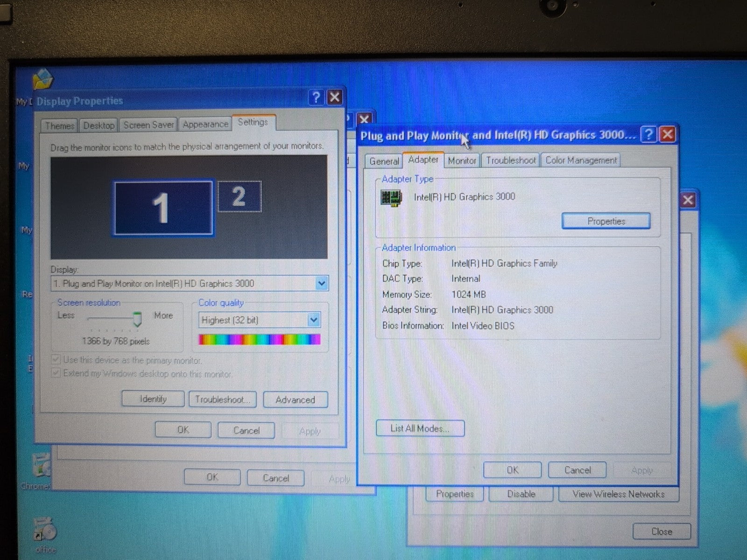This screenshot has height=560, width=747.
Task: Switch to the Screen Saver tab
Action: (x=148, y=125)
